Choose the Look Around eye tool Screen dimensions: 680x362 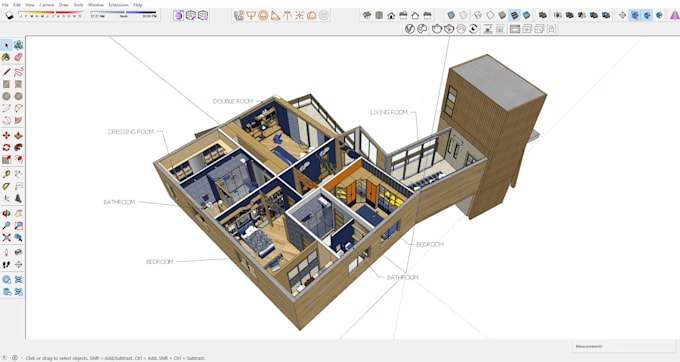[18, 252]
